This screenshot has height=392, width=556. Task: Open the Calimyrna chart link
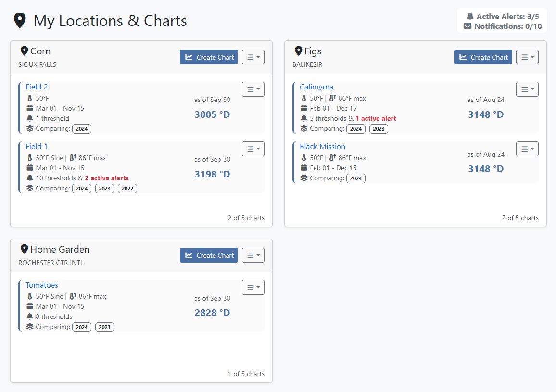[316, 87]
